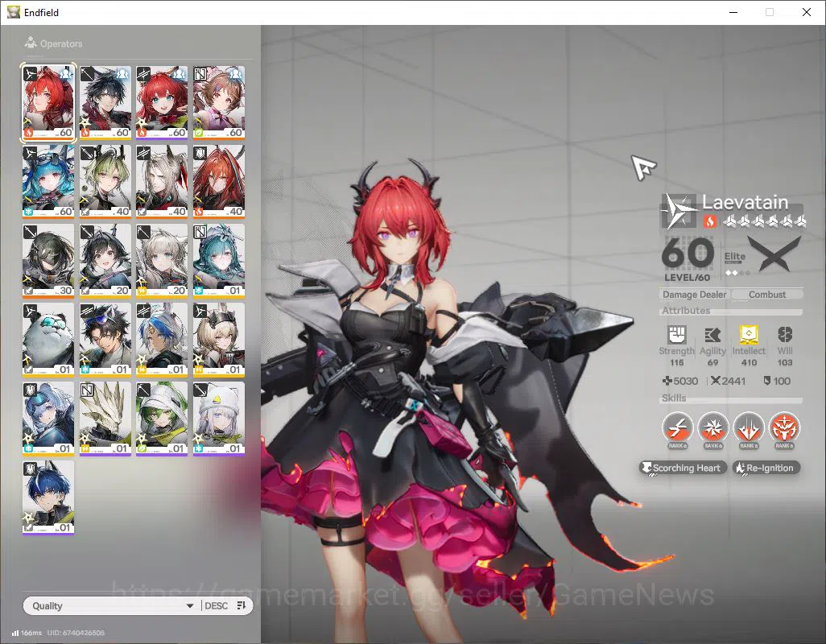
Task: Click the attack value 2441
Action: 728,381
